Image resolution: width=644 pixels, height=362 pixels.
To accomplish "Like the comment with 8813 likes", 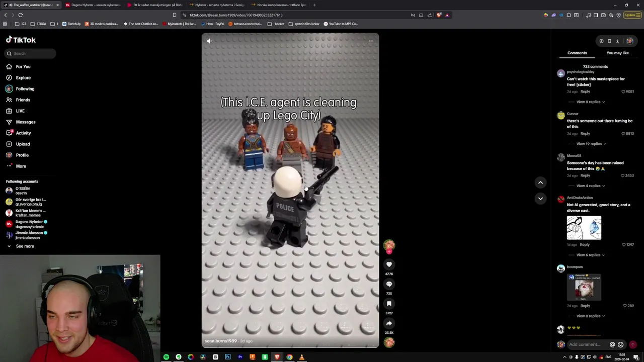I will click(623, 133).
